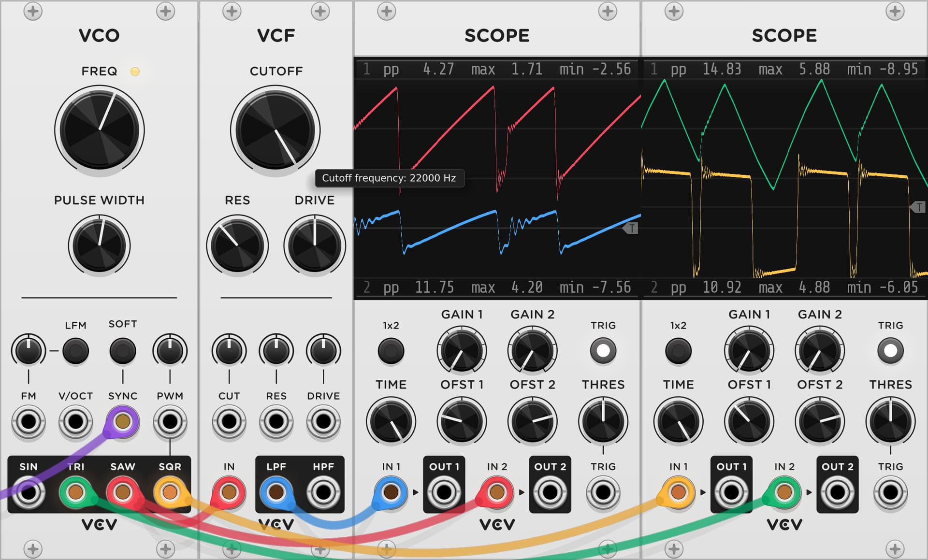
Task: Click the first Scope TIME knob
Action: [x=391, y=421]
